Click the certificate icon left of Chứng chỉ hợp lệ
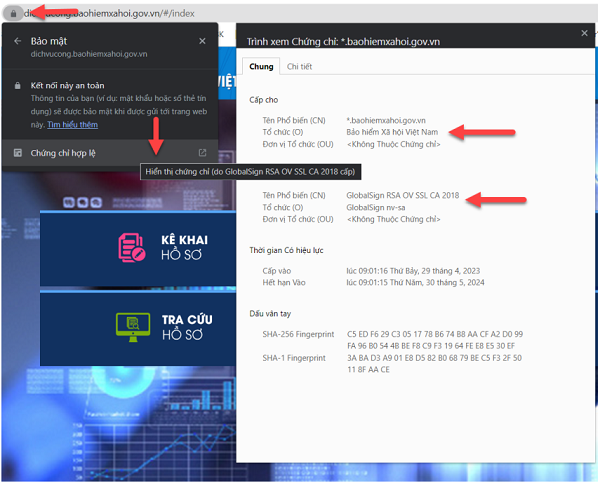This screenshot has height=483, width=600. [x=18, y=153]
